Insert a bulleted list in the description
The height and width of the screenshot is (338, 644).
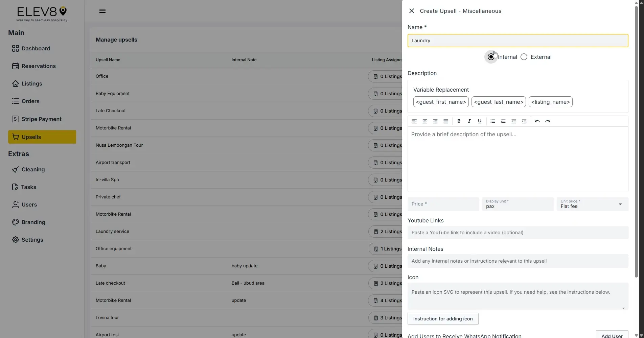tap(492, 121)
